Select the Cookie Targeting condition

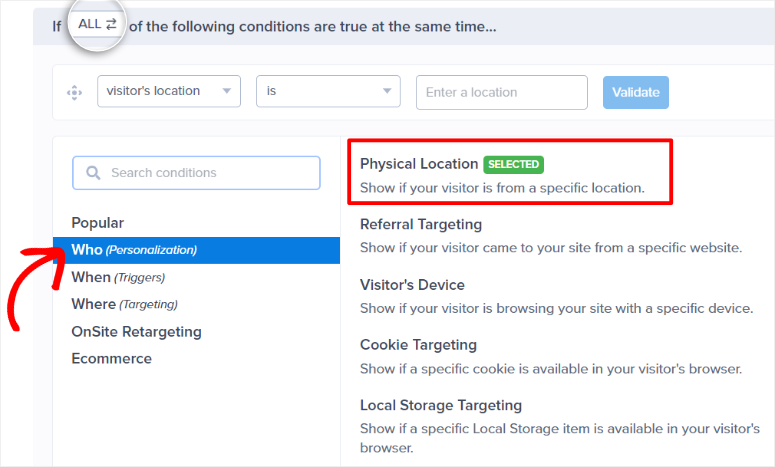[551, 356]
